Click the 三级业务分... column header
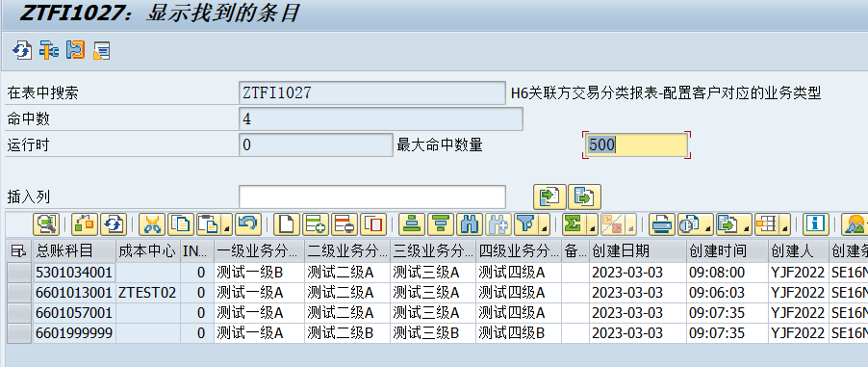868x367 pixels. click(x=433, y=251)
